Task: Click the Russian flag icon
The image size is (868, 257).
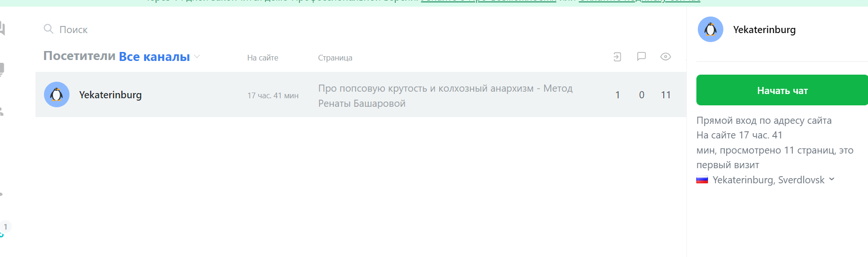Action: point(702,180)
